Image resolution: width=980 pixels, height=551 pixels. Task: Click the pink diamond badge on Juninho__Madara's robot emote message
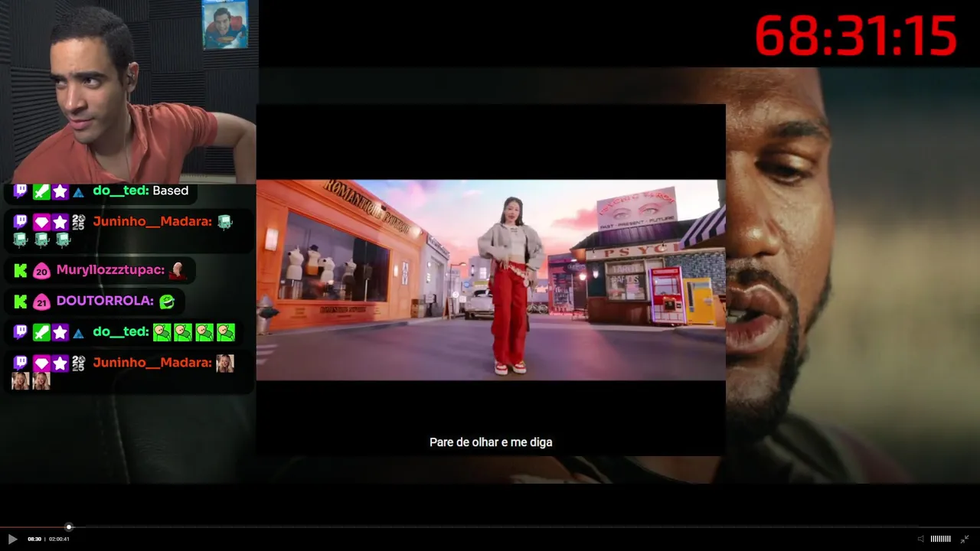click(x=41, y=222)
